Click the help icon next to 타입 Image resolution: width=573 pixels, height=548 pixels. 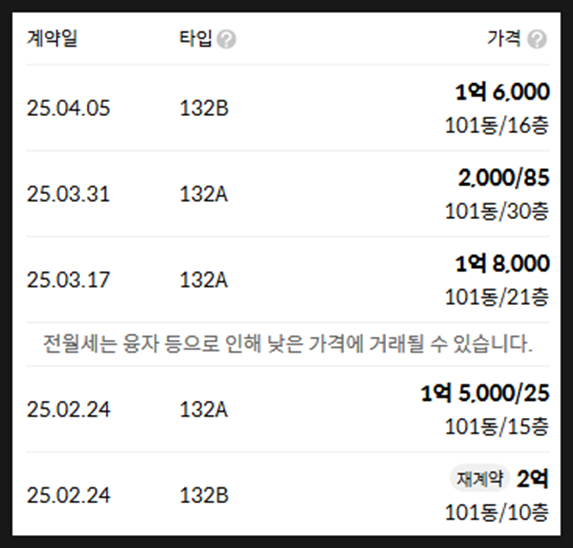(x=226, y=39)
